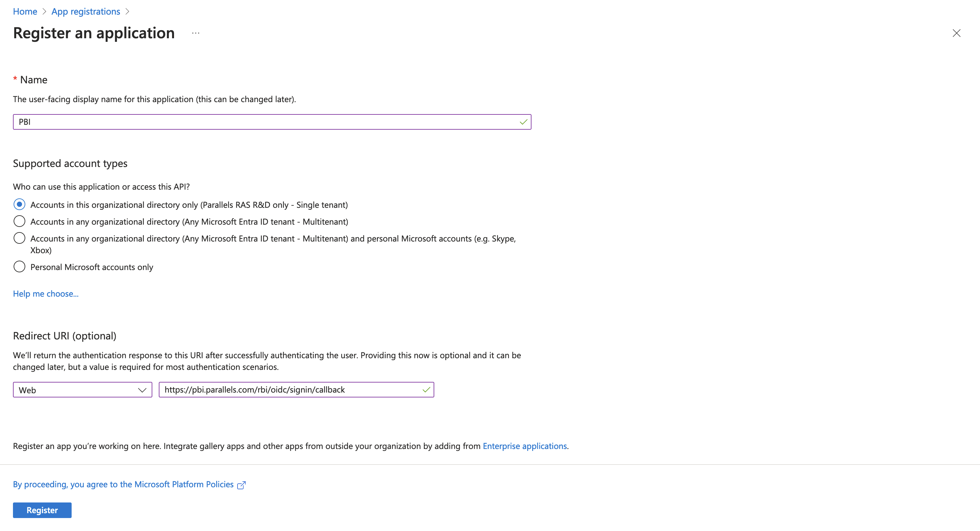Go to Home breadcrumb
Image resolution: width=980 pixels, height=531 pixels.
pos(25,12)
